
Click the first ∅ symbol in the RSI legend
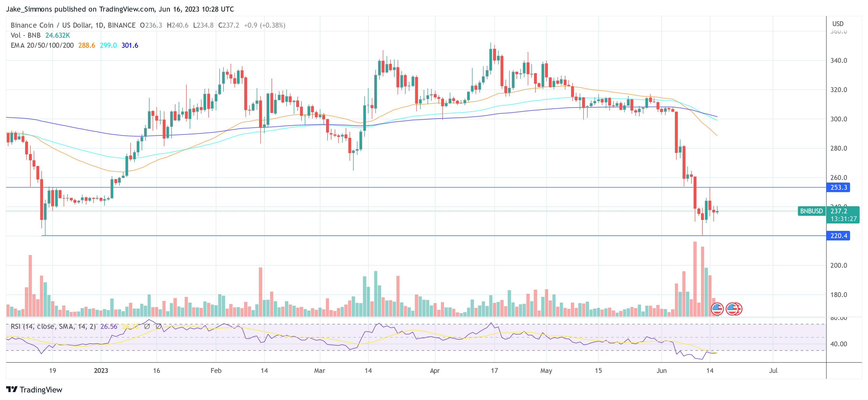(x=147, y=326)
